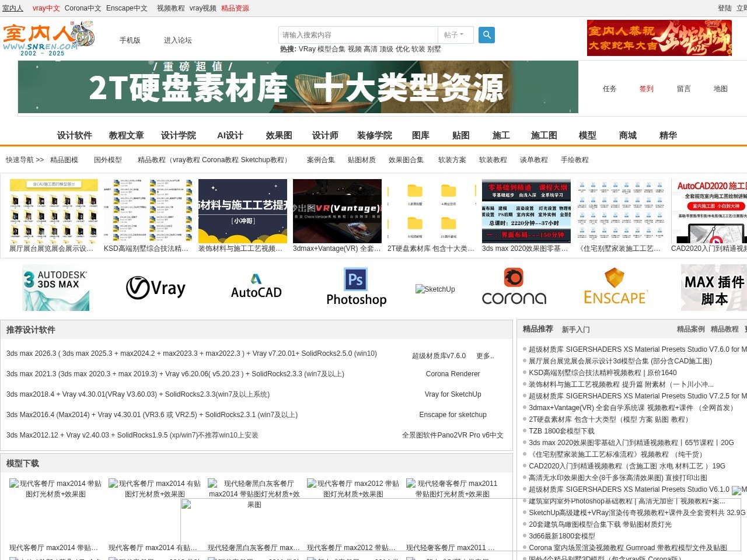Click the Photoshop logo icon
This screenshot has width=747, height=560.
click(x=356, y=287)
